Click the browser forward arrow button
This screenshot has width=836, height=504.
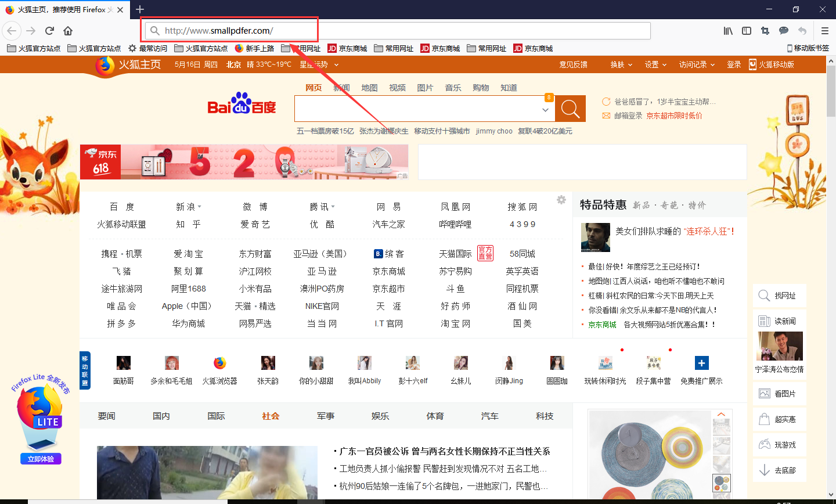click(x=31, y=31)
